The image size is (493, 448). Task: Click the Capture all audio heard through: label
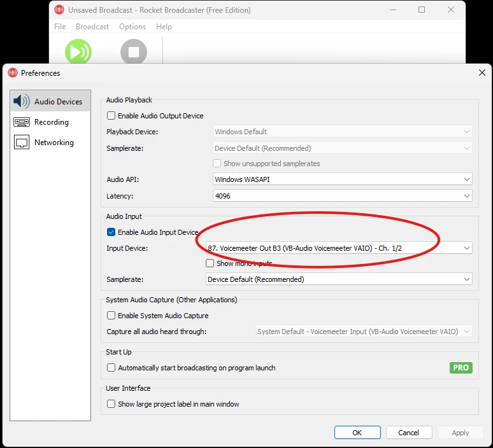coord(156,331)
